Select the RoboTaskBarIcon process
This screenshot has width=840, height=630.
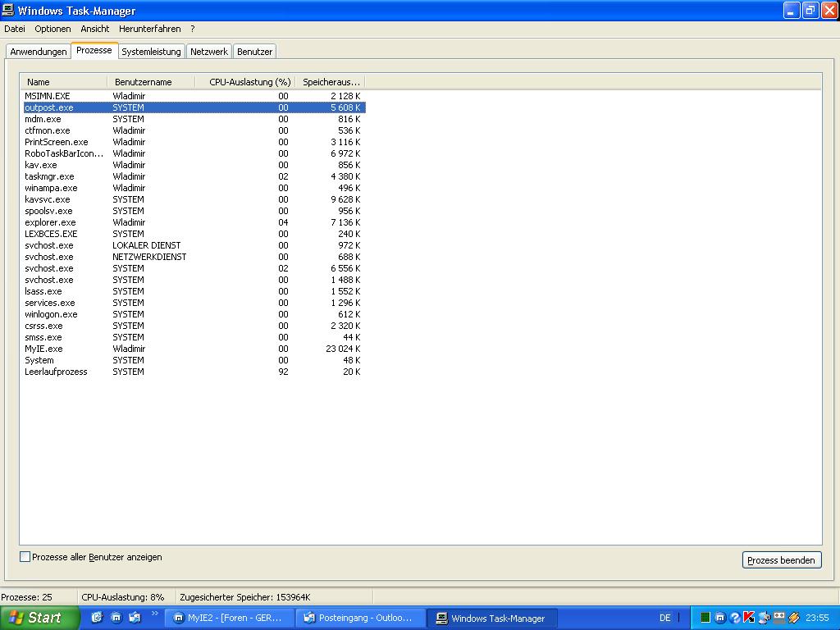194,153
